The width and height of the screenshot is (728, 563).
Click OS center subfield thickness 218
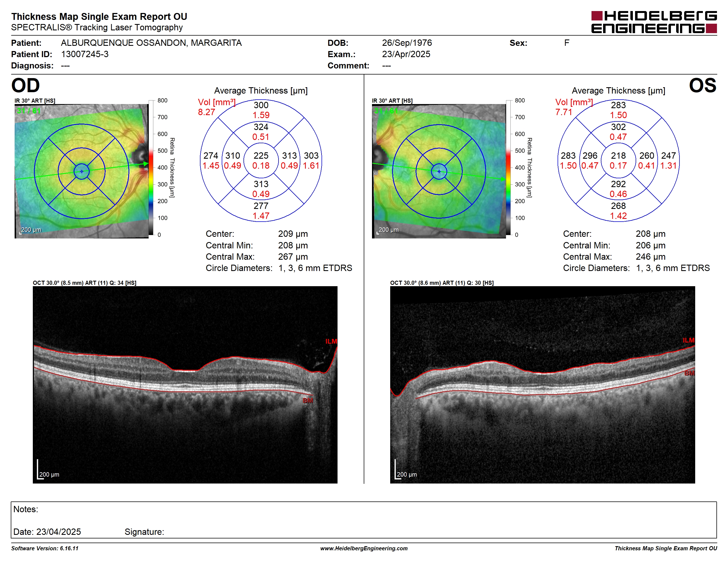point(618,156)
